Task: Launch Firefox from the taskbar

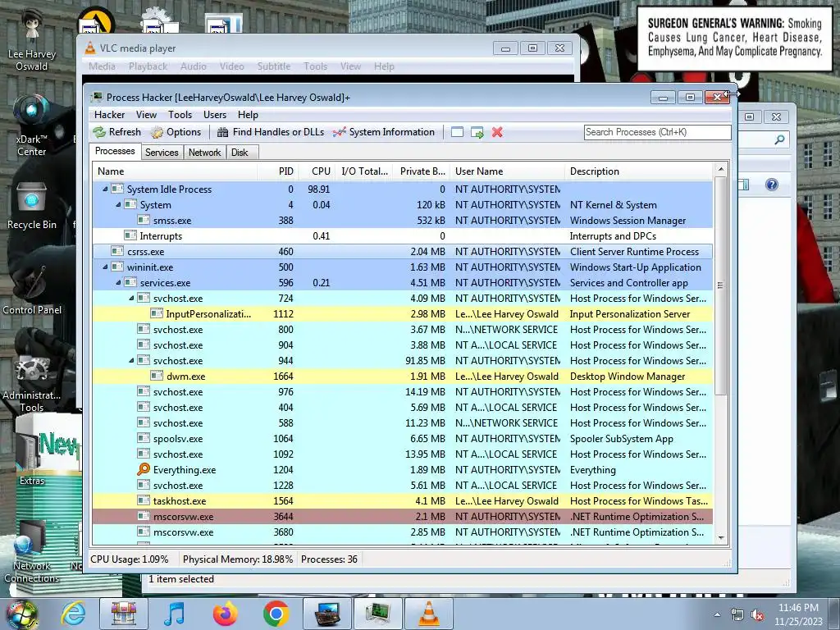Action: point(225,614)
